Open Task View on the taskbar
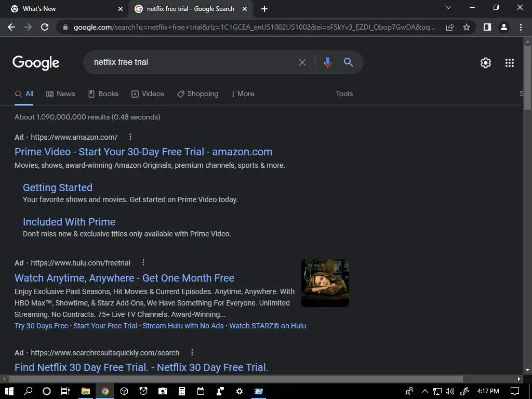532x399 pixels. click(65, 391)
